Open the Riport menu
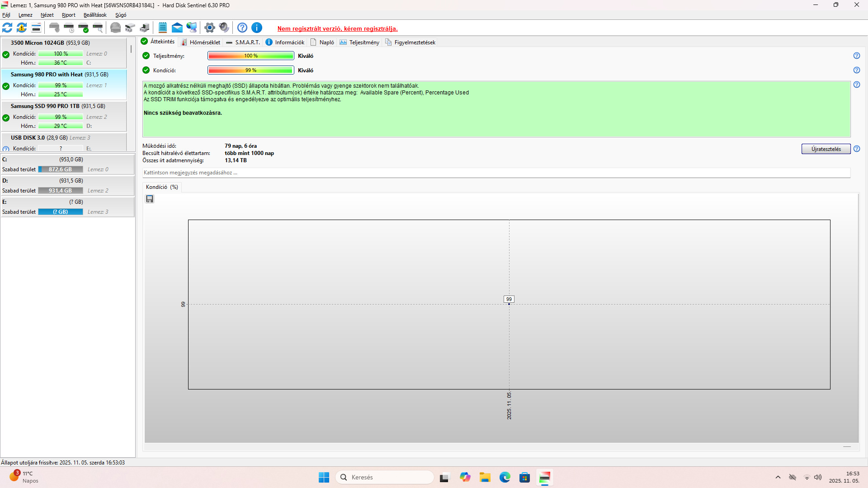The height and width of the screenshot is (488, 868). coord(69,15)
